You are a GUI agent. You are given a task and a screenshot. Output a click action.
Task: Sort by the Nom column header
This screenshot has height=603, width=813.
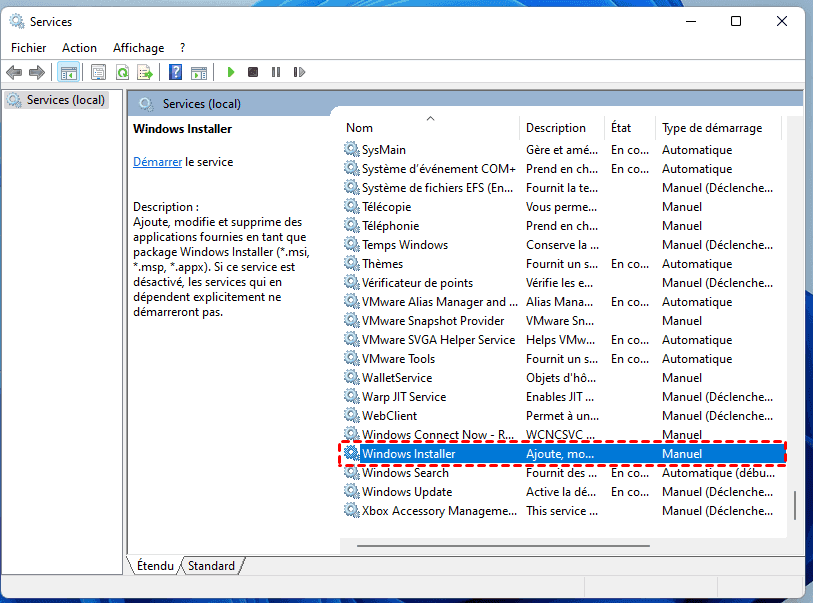(x=360, y=128)
